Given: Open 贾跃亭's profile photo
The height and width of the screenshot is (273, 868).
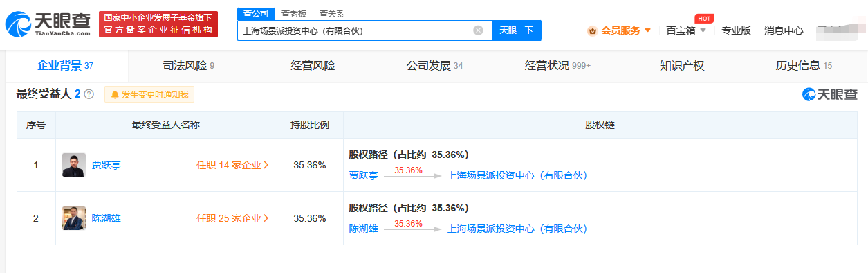Looking at the screenshot, I should click(x=74, y=165).
